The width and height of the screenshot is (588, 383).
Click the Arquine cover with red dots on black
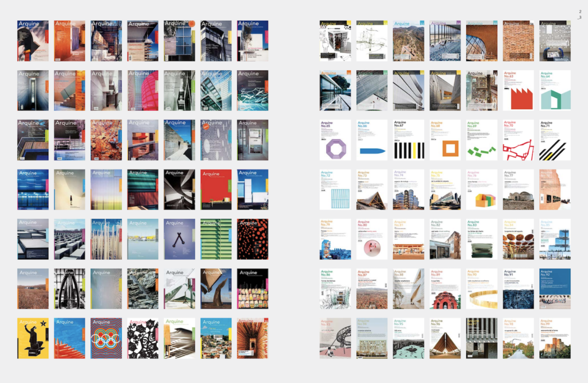pos(253,239)
